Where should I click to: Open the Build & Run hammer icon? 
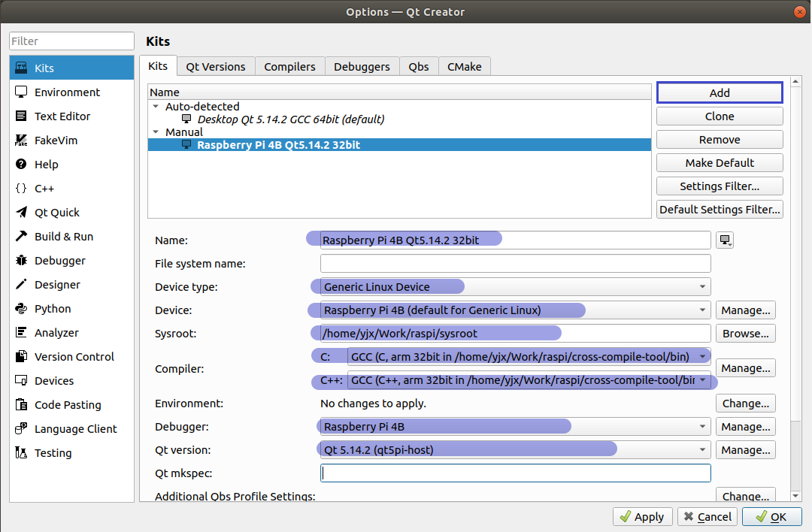(21, 237)
